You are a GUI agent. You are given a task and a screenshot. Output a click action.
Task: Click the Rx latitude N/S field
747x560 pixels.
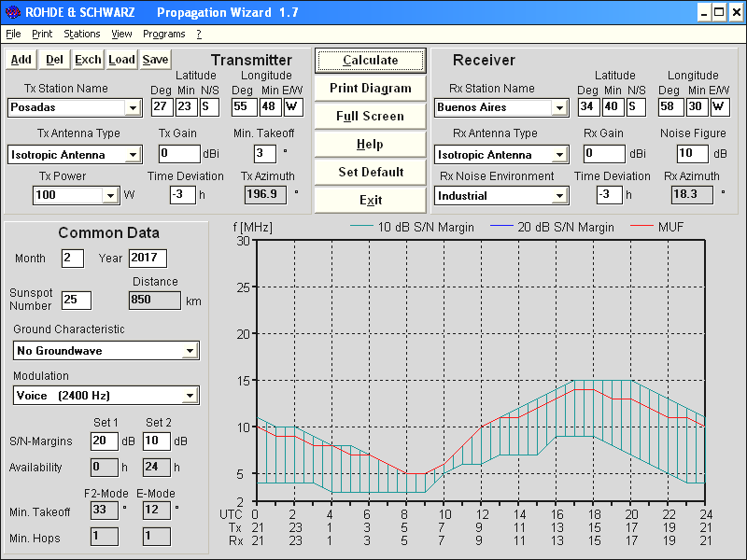636,107
